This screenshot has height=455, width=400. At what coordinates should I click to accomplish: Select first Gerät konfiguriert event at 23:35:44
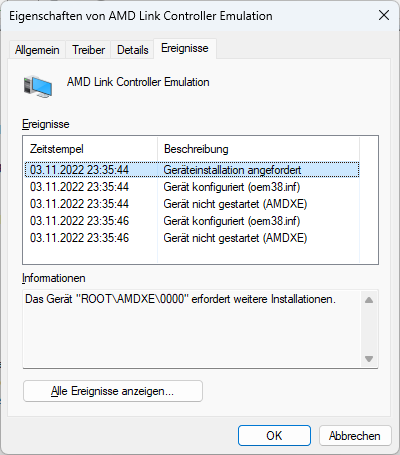(x=192, y=187)
